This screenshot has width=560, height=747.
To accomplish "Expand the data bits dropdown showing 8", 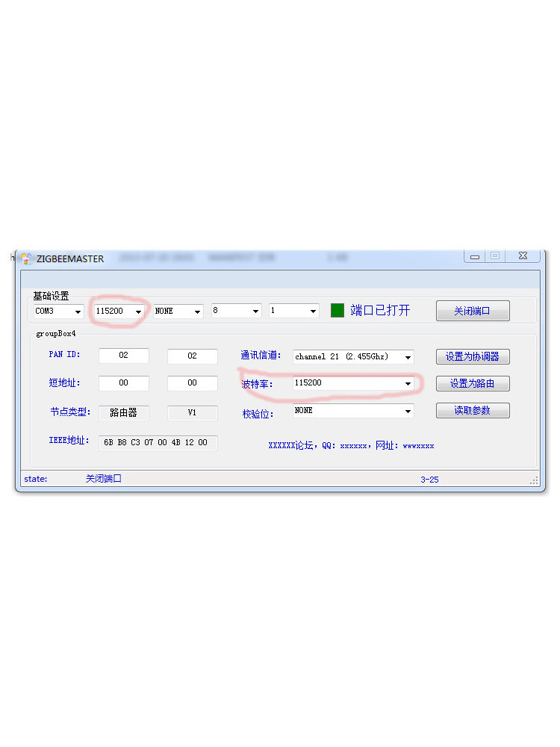I will point(236,311).
